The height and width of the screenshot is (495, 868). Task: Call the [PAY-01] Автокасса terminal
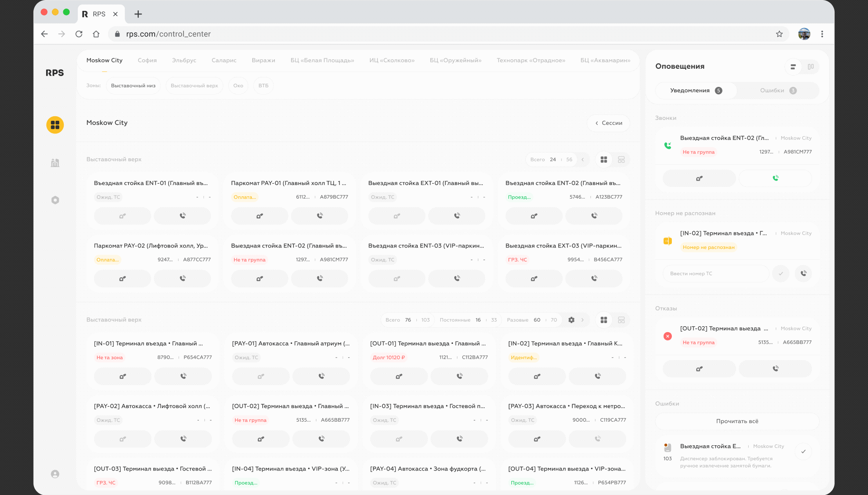pos(321,376)
